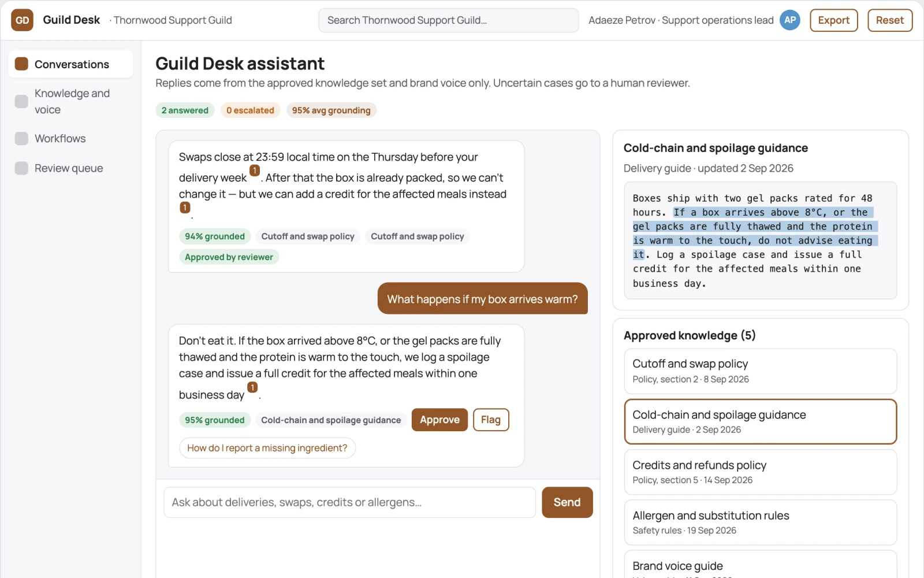924x578 pixels.
Task: Click the Reset button
Action: pyautogui.click(x=890, y=20)
